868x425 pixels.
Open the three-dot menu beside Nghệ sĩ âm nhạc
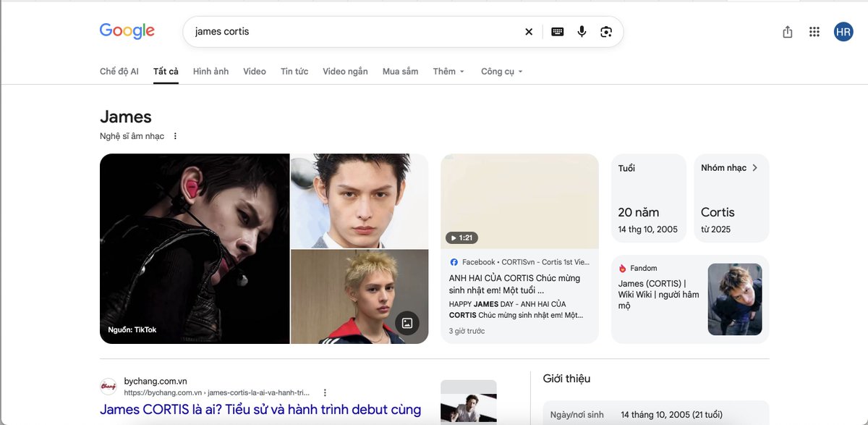tap(175, 136)
